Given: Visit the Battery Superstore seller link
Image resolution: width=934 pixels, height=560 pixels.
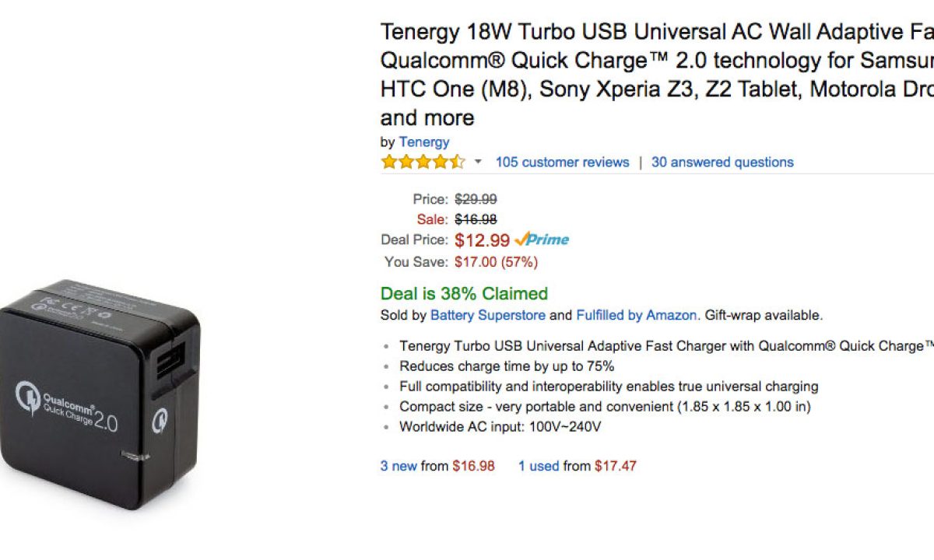Looking at the screenshot, I should (x=488, y=315).
